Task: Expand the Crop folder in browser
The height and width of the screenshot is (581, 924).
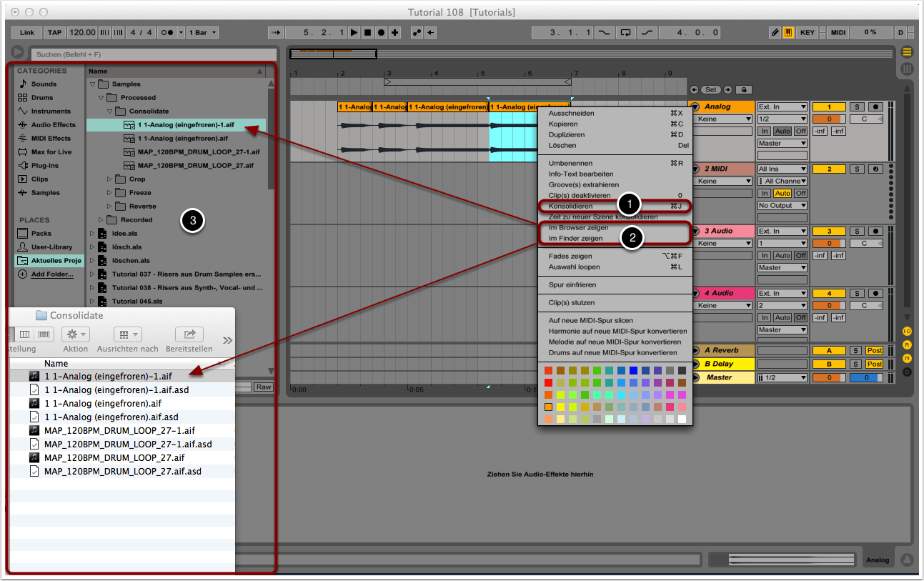Action: 109,179
